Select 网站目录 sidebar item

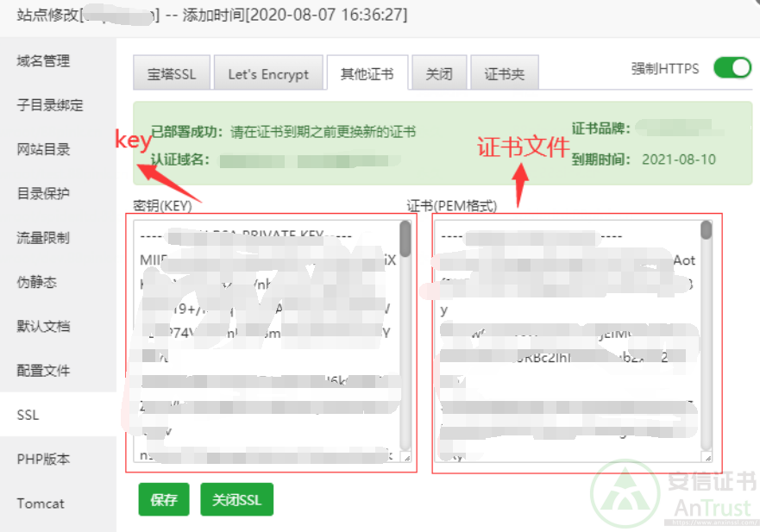click(44, 149)
